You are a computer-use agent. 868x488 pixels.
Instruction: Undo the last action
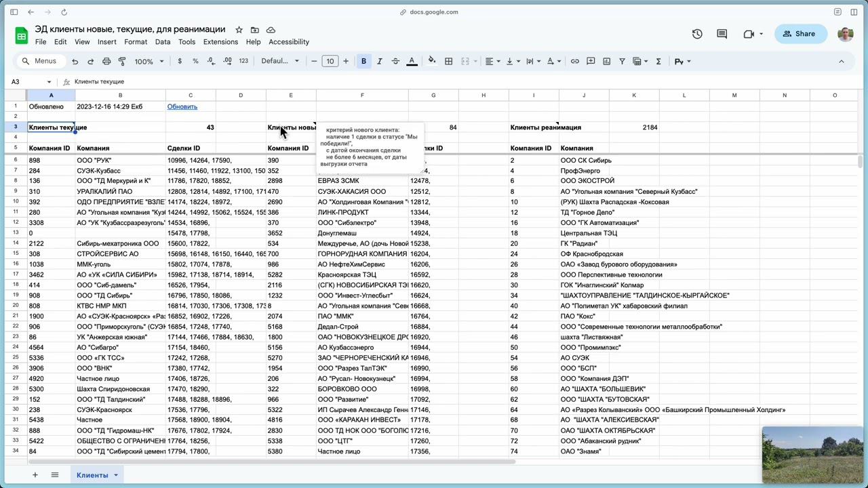(75, 61)
